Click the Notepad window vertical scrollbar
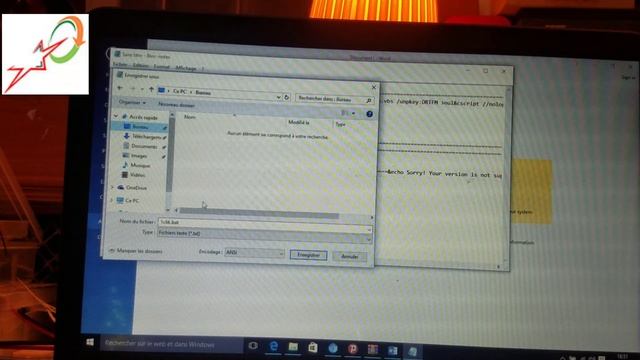The height and width of the screenshot is (360, 640). point(508,176)
